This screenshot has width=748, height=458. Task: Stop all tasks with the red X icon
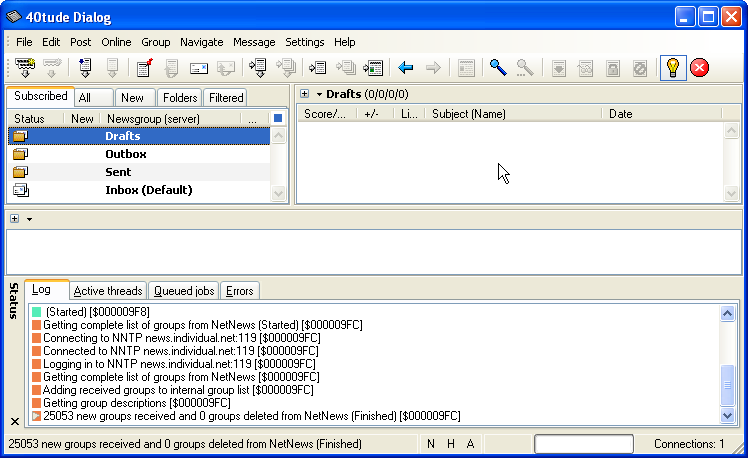pyautogui.click(x=699, y=68)
